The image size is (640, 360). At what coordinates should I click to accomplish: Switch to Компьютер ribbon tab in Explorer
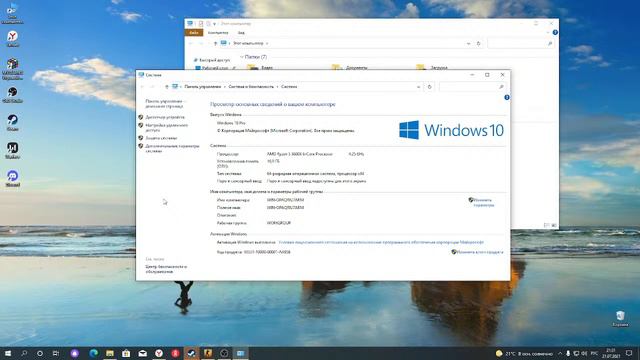(218, 33)
